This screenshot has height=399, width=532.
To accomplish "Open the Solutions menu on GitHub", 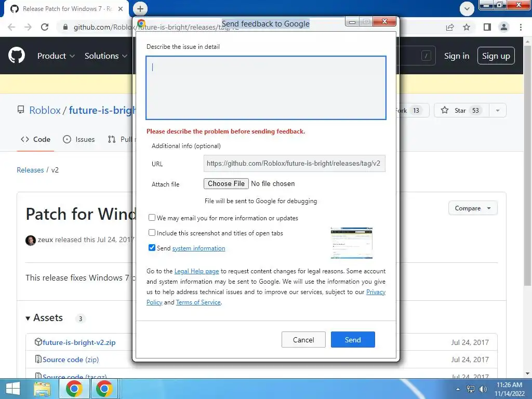I will tap(106, 56).
